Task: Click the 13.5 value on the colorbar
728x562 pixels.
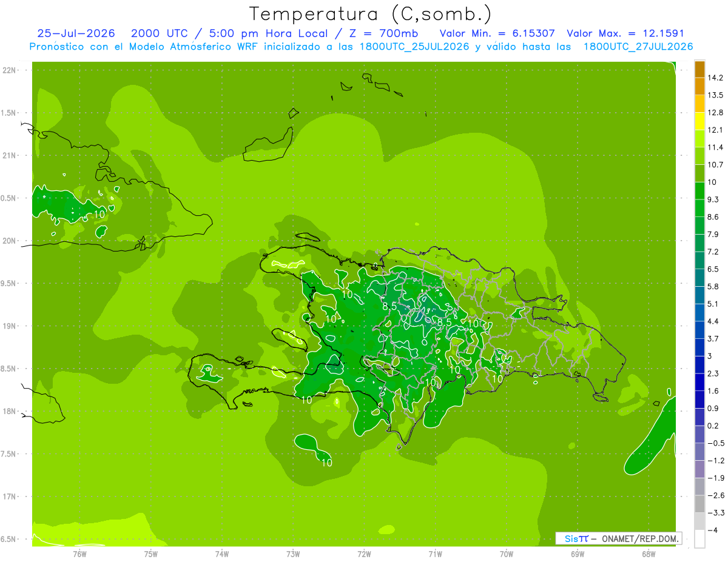Action: click(x=716, y=95)
